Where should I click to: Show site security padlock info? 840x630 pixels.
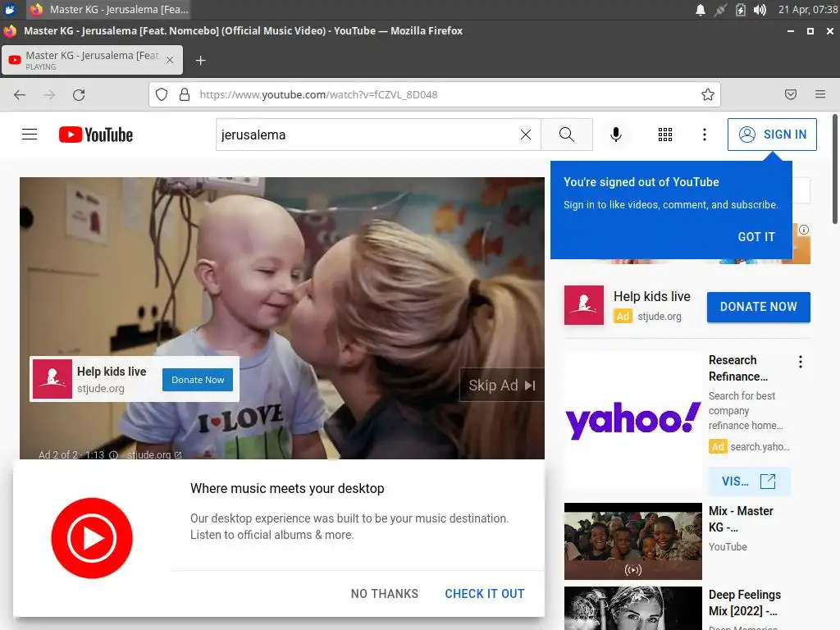tap(185, 95)
